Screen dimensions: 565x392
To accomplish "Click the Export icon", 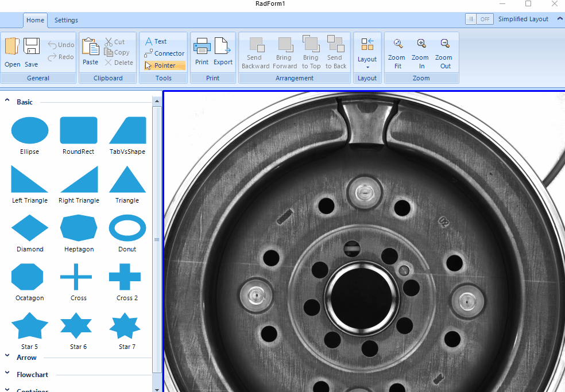I will click(x=223, y=46).
